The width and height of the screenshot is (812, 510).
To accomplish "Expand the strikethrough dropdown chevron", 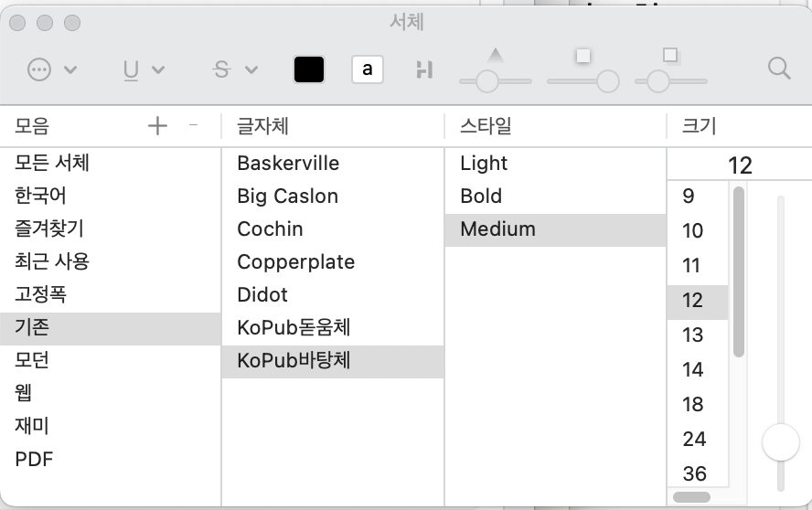I will coord(251,69).
